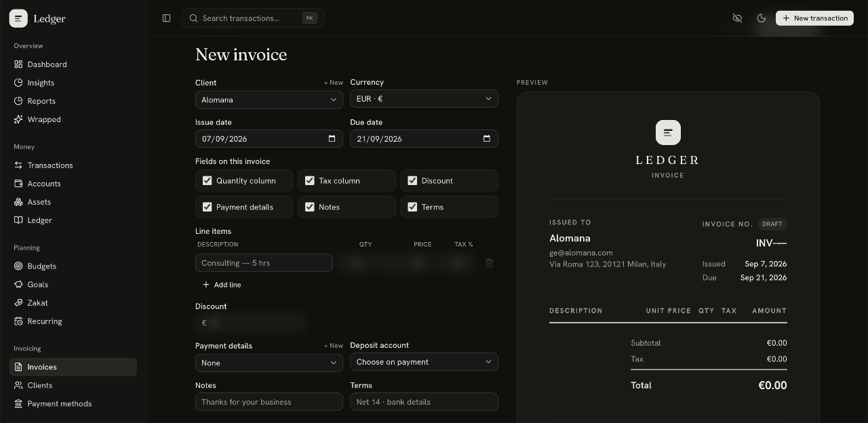Navigate to Budgets
Image resolution: width=868 pixels, height=423 pixels.
[x=73, y=266]
